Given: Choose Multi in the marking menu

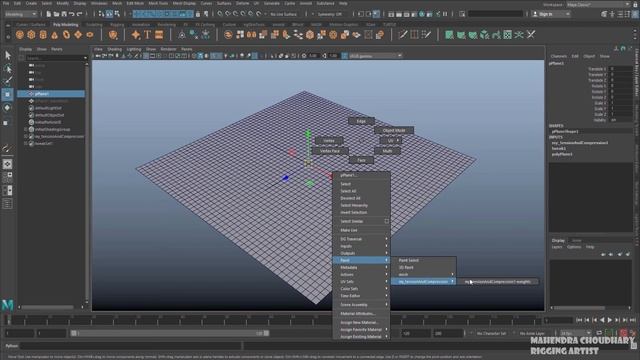Looking at the screenshot, I should [x=387, y=151].
